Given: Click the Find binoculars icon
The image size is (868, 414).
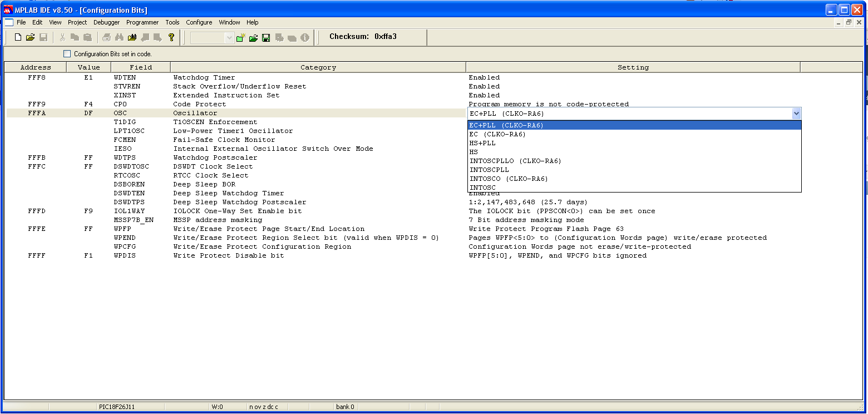Looking at the screenshot, I should pos(119,37).
